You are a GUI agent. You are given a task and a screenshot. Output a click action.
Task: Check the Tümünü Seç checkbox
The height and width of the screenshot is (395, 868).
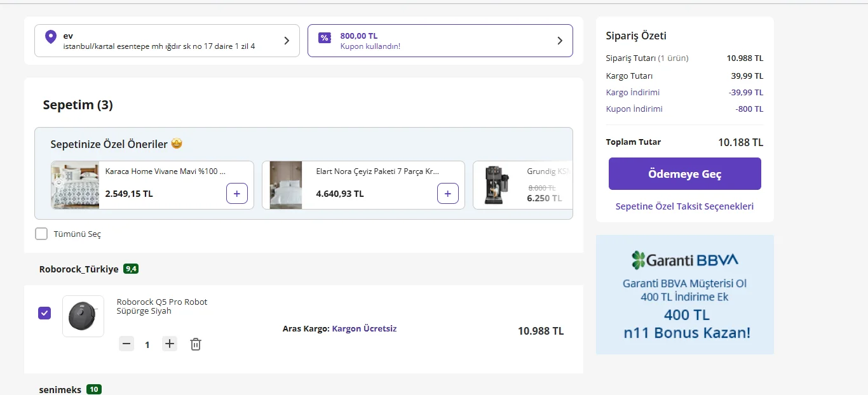pyautogui.click(x=41, y=234)
